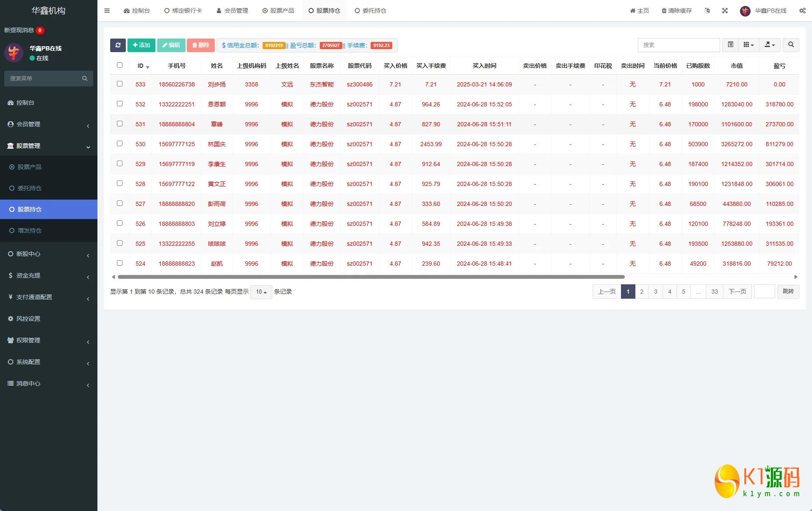Go to 下一页 next page

click(737, 292)
